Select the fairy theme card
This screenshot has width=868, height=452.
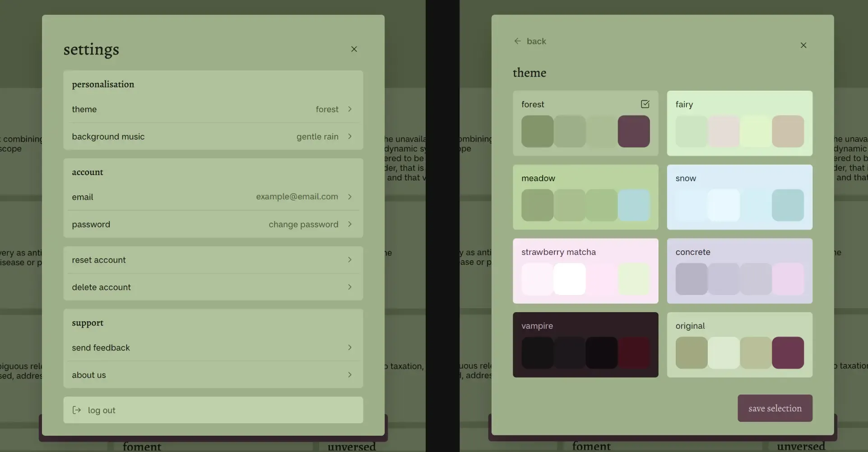point(739,123)
